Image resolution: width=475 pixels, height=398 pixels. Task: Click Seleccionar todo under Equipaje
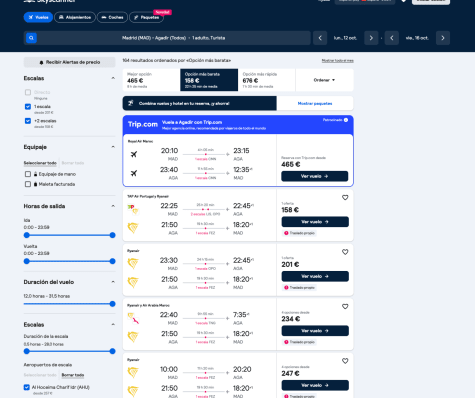pyautogui.click(x=40, y=163)
